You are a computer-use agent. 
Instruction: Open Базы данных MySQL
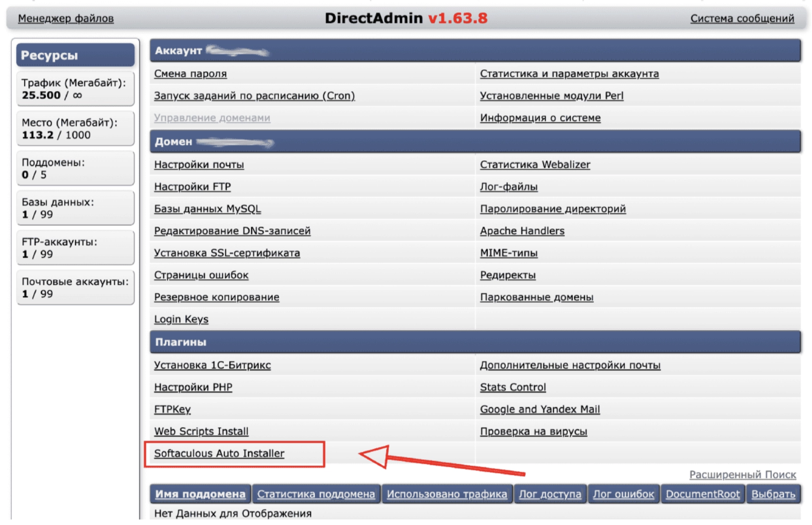(207, 208)
